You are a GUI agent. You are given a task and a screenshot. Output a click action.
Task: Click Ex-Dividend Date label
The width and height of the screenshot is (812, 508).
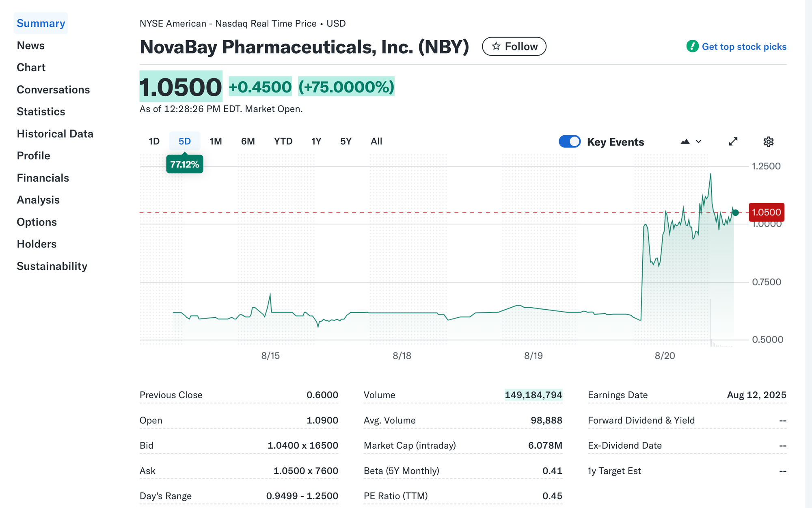point(625,445)
